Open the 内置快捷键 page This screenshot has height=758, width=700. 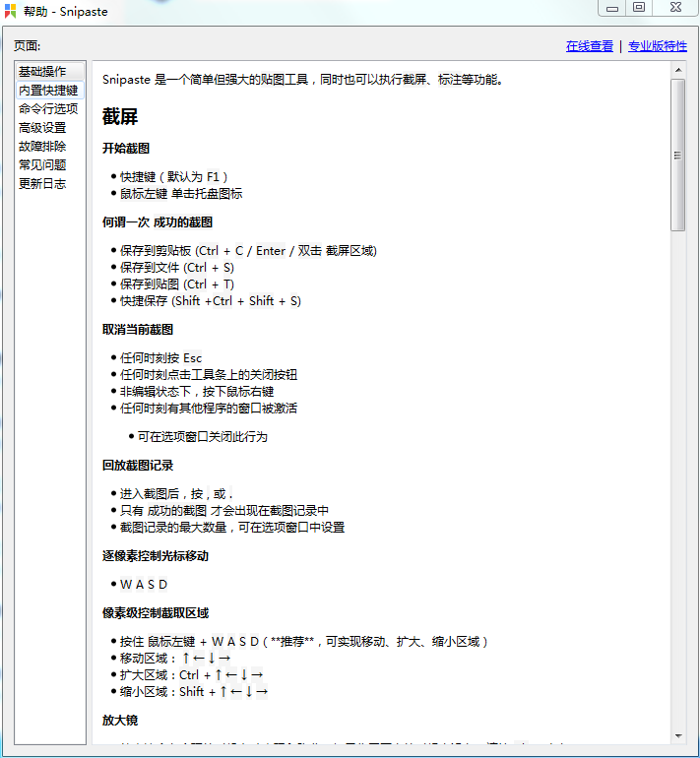tap(50, 91)
